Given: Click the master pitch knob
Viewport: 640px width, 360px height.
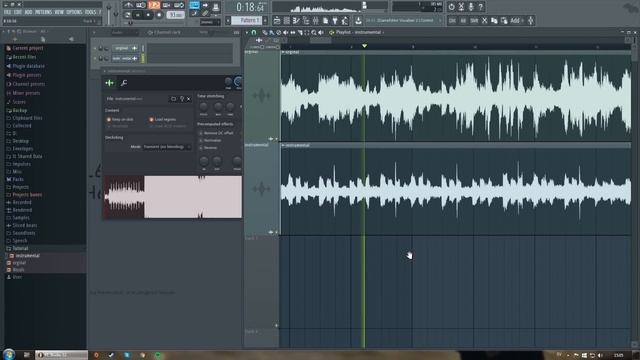Looking at the screenshot, I should tap(116, 14).
